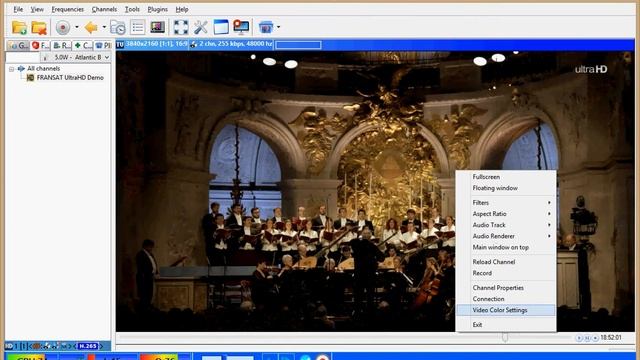640x360 pixels.
Task: Click the blue signal level bar
Action: [x=298, y=45]
